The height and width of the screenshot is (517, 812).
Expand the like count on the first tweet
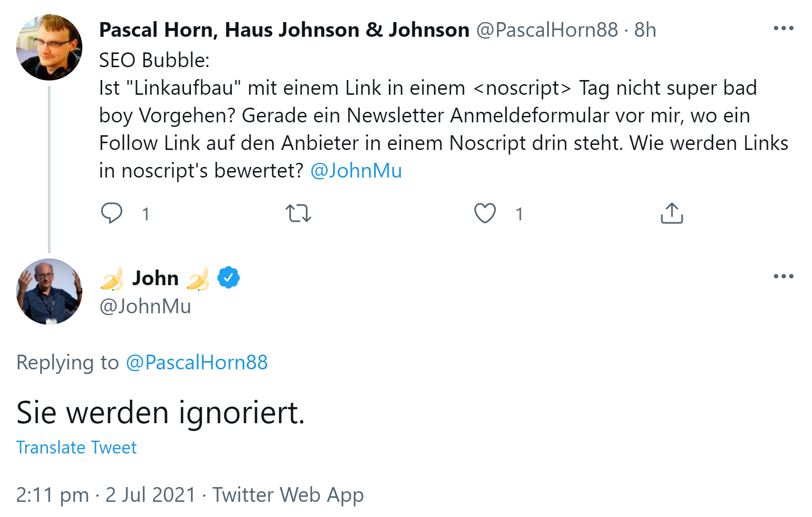coord(519,213)
